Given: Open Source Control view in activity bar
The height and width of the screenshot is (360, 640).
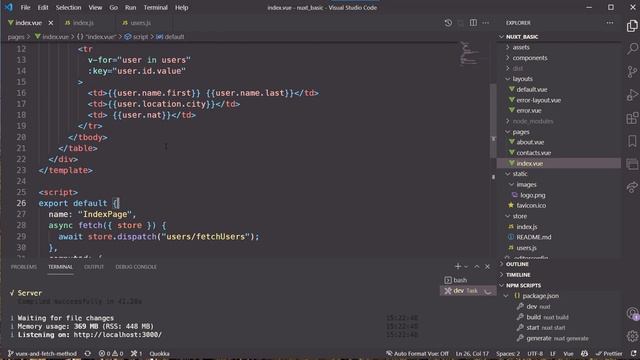Looking at the screenshot, I should click(x=632, y=72).
